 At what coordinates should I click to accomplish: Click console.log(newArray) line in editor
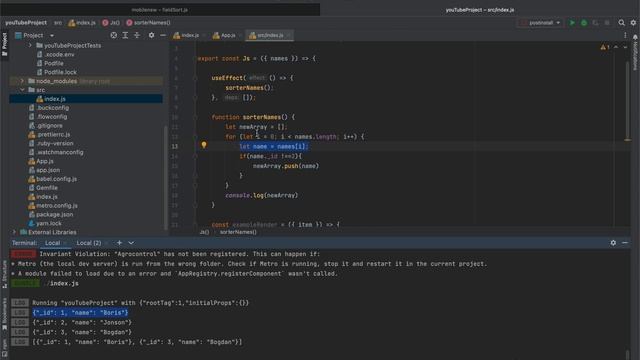tap(262, 196)
